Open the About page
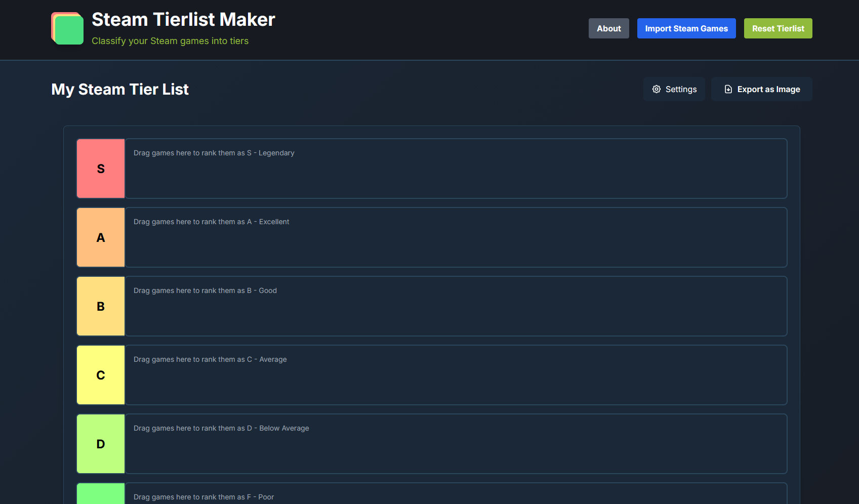 608,28
